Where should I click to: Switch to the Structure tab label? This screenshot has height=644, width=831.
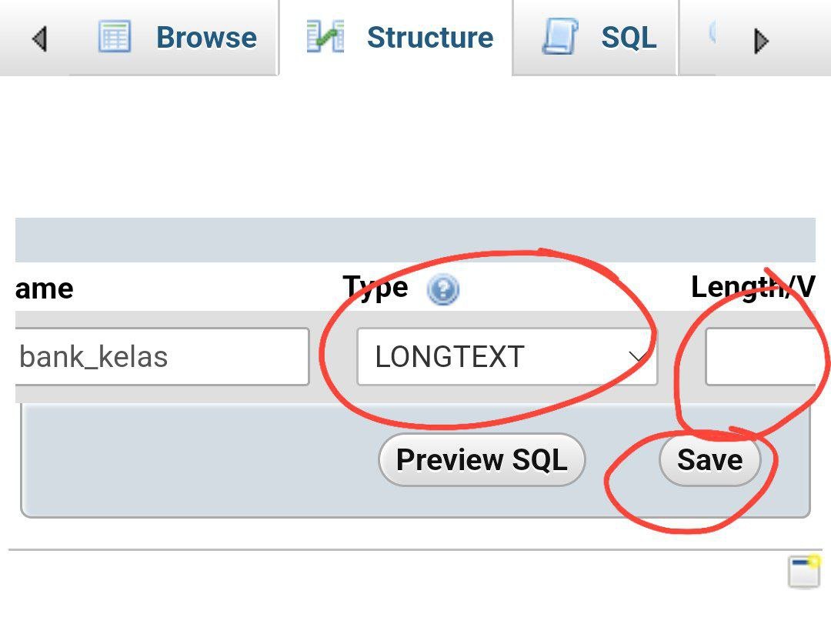click(430, 38)
